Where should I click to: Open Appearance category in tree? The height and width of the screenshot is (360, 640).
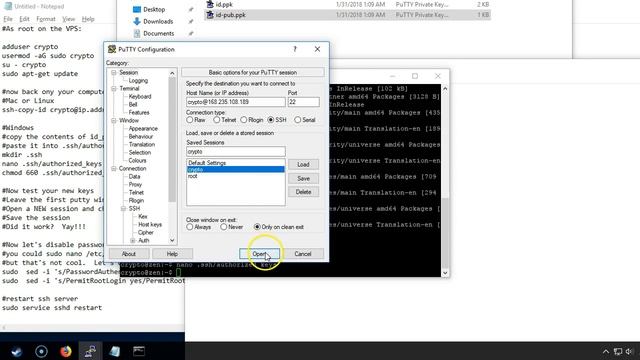click(x=143, y=129)
